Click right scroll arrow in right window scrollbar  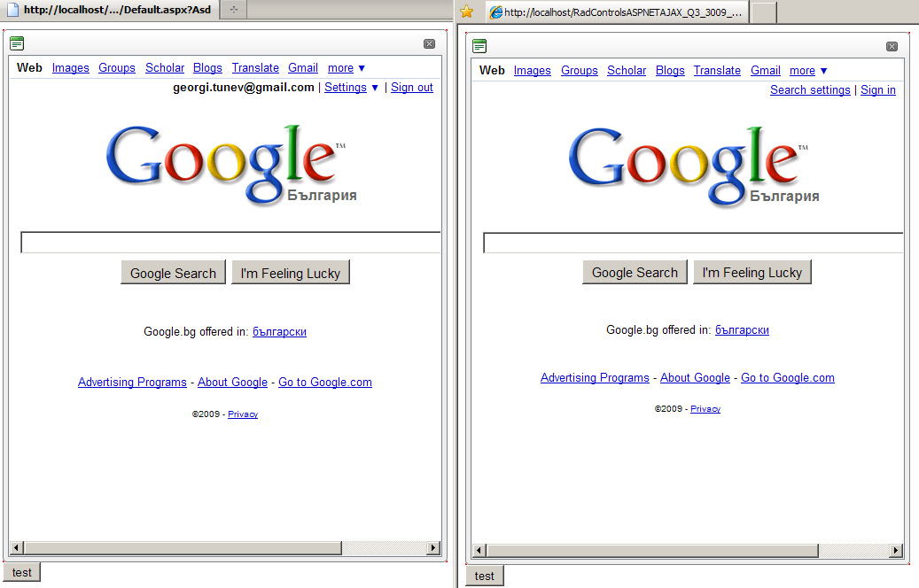pyautogui.click(x=896, y=551)
